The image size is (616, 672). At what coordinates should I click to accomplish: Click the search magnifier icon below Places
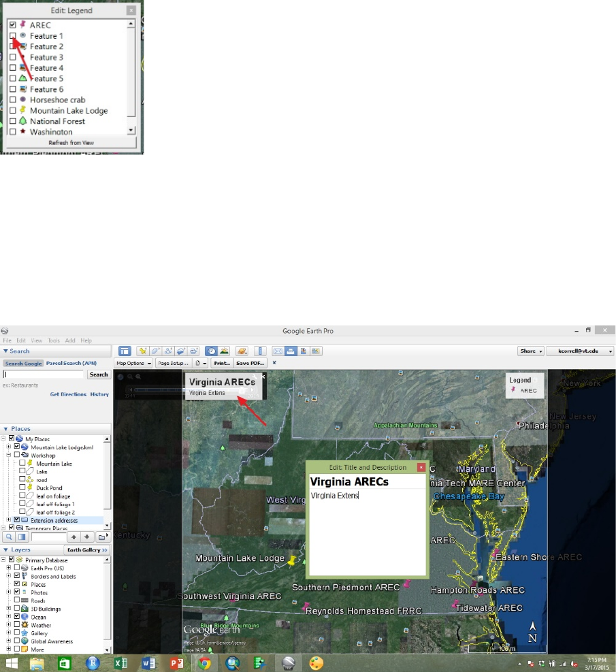click(x=9, y=537)
